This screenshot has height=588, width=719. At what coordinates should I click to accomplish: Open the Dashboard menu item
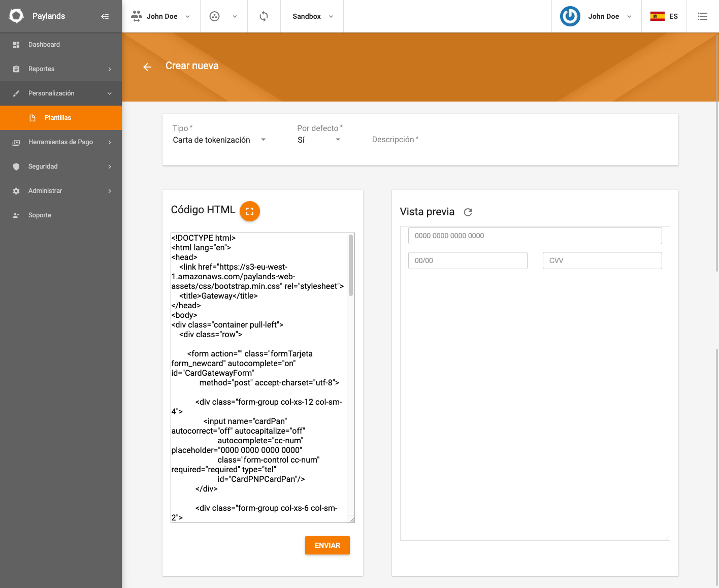tap(61, 45)
